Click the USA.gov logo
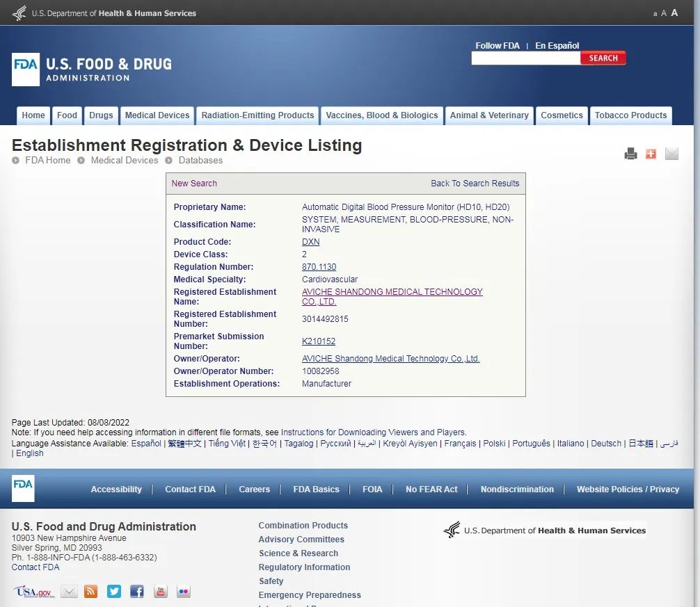 click(x=33, y=591)
